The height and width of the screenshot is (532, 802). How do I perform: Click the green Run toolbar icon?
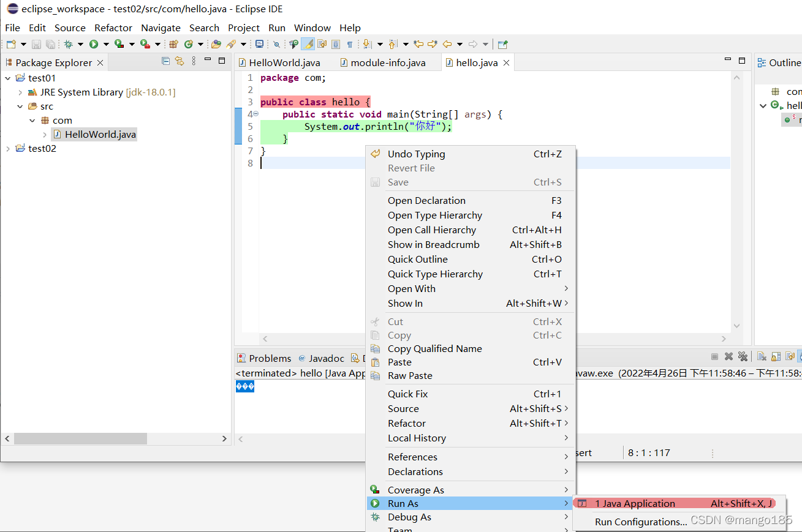click(94, 44)
